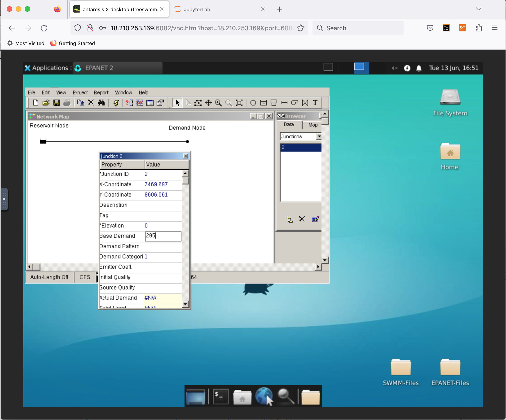
Task: Select the Add Pump tool
Action: [295, 103]
